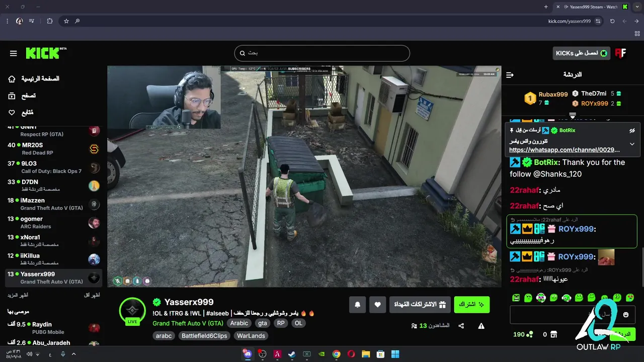The height and width of the screenshot is (362, 644).
Task: Open TheD7mi in the leaderboard
Action: (594, 94)
